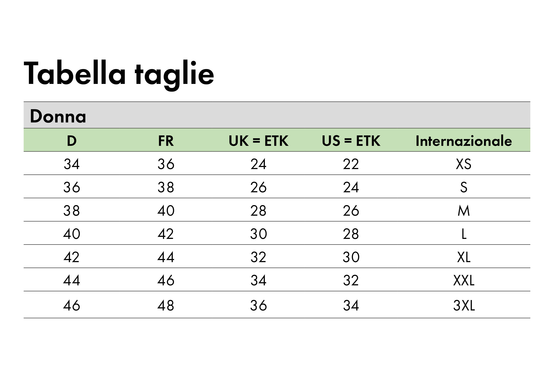554x392 pixels.
Task: Click the "D" column header
Action: point(72,141)
